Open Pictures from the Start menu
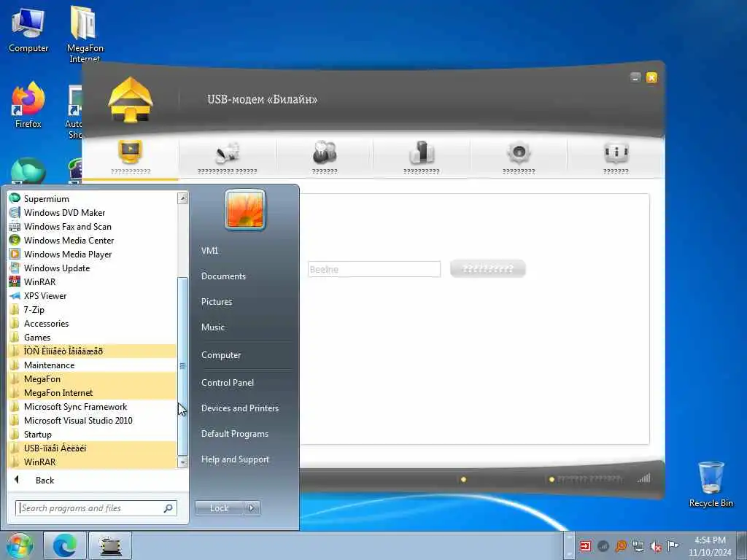This screenshot has height=560, width=747. [217, 301]
